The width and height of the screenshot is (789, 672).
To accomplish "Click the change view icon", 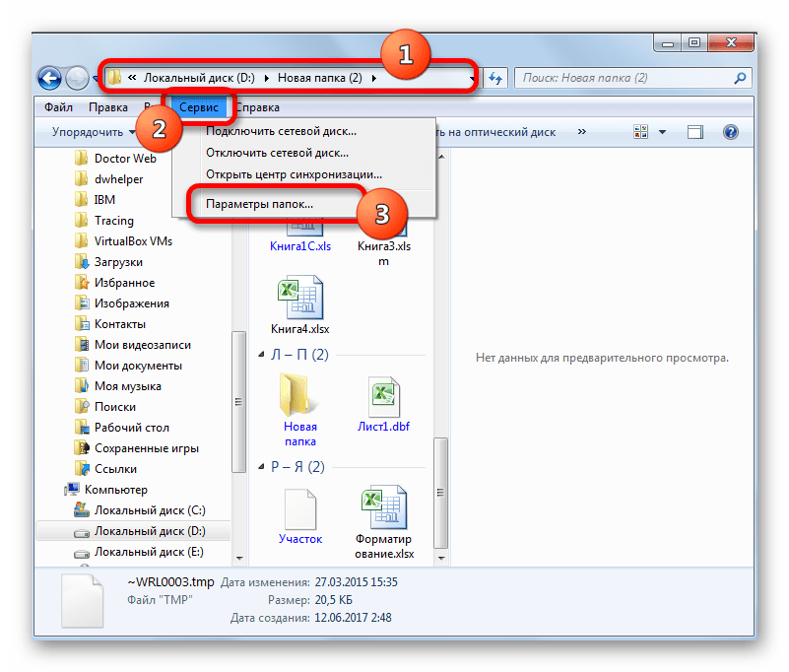I will click(640, 132).
